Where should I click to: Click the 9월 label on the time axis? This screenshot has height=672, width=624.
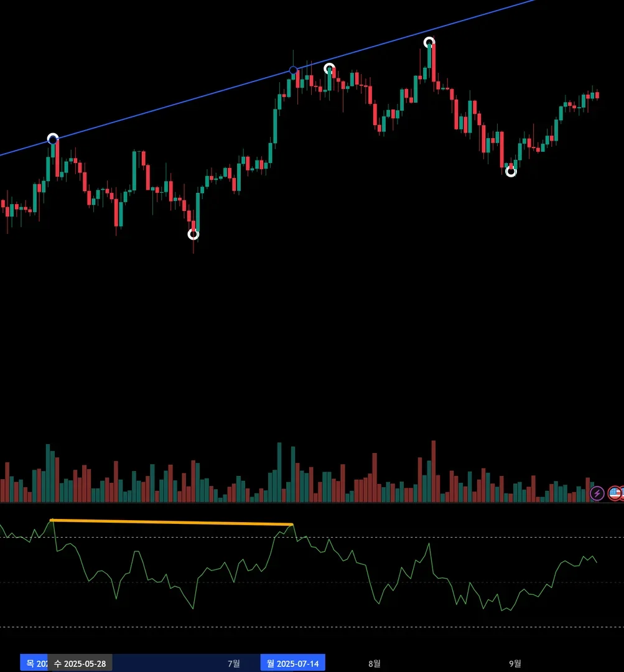(x=515, y=663)
